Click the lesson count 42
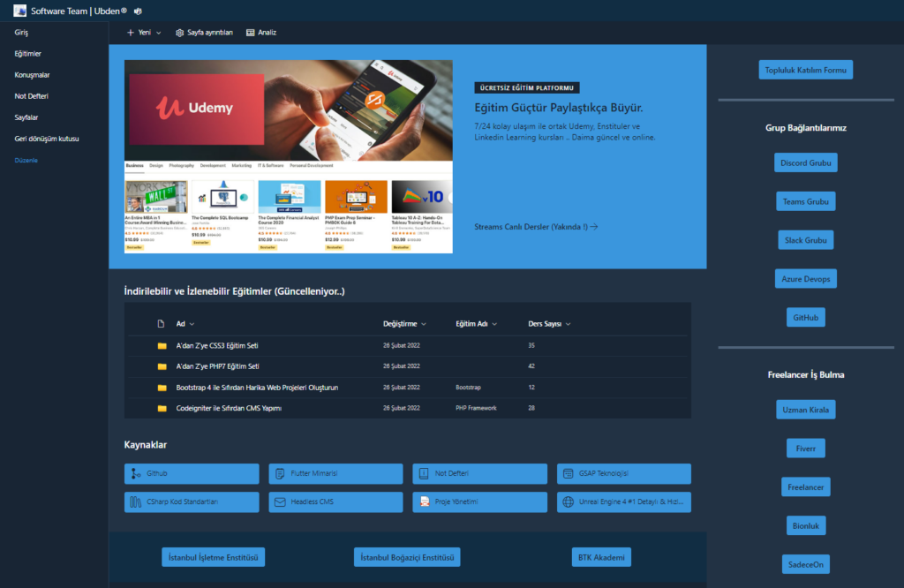This screenshot has height=588, width=904. [531, 366]
